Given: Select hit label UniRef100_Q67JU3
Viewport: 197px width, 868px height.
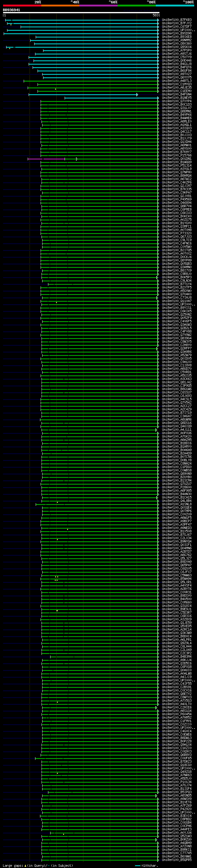Looking at the screenshot, I should [177, 236].
